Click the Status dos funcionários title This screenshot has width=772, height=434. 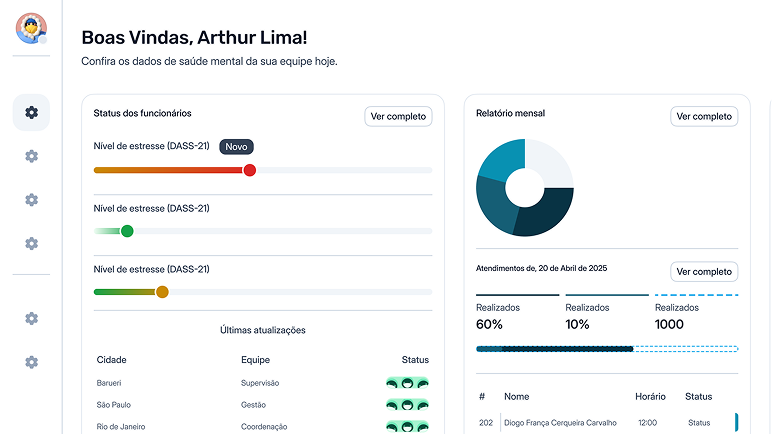click(142, 113)
